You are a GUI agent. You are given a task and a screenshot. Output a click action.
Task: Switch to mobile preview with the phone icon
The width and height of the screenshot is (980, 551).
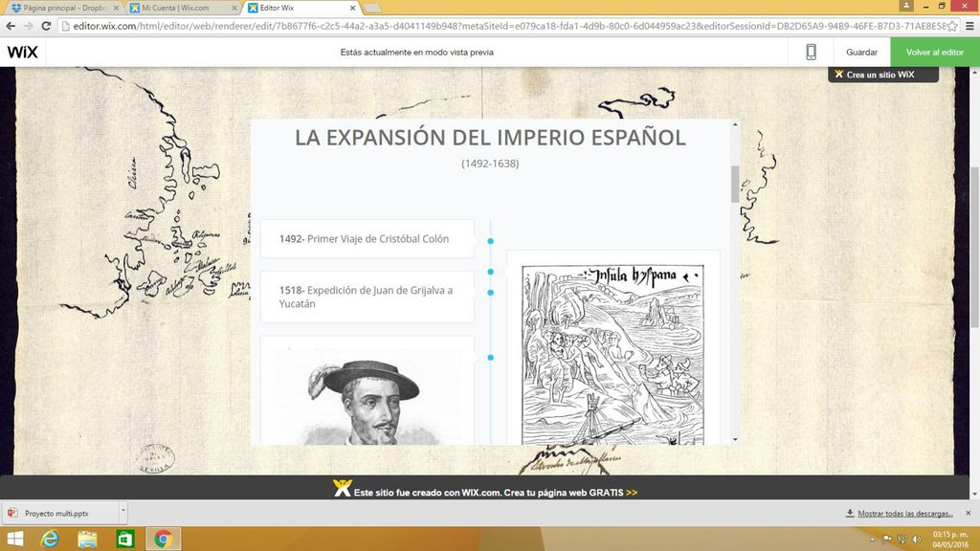point(811,53)
